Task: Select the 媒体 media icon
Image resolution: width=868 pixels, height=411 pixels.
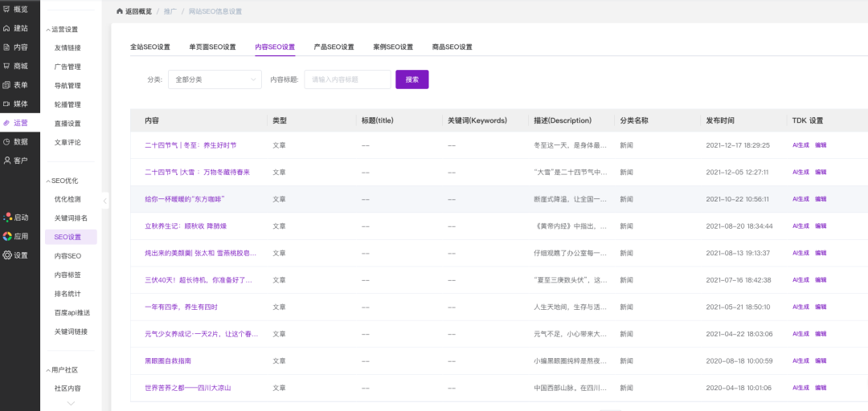Action: [x=7, y=104]
